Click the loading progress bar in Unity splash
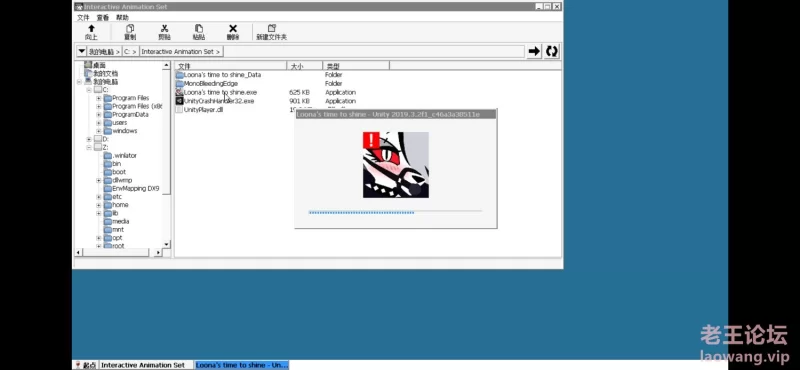 (x=395, y=212)
